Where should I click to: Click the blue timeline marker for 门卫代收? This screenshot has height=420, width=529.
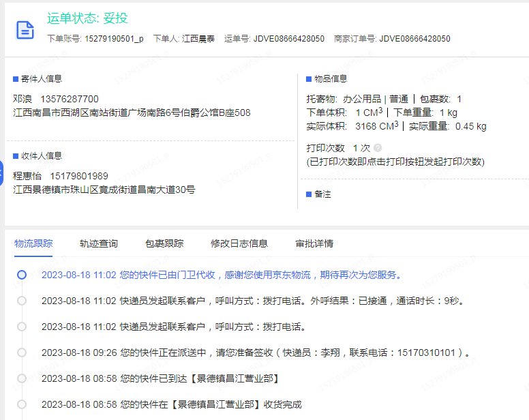(x=22, y=275)
